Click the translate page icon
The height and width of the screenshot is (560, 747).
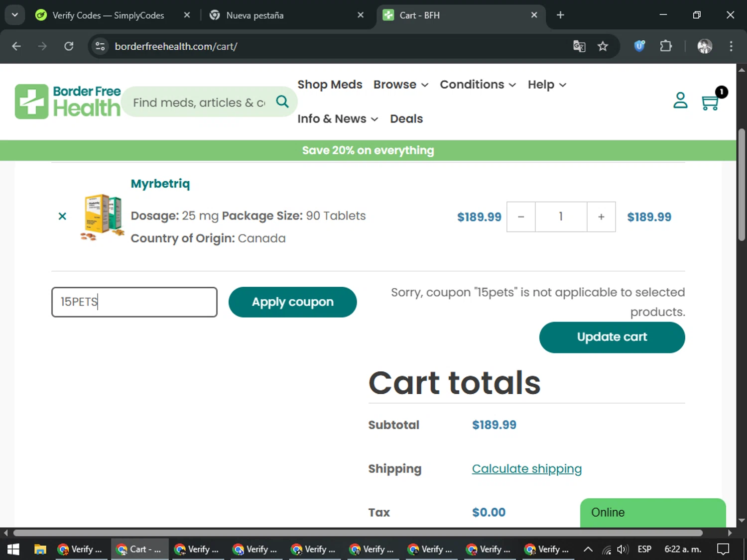click(x=579, y=46)
